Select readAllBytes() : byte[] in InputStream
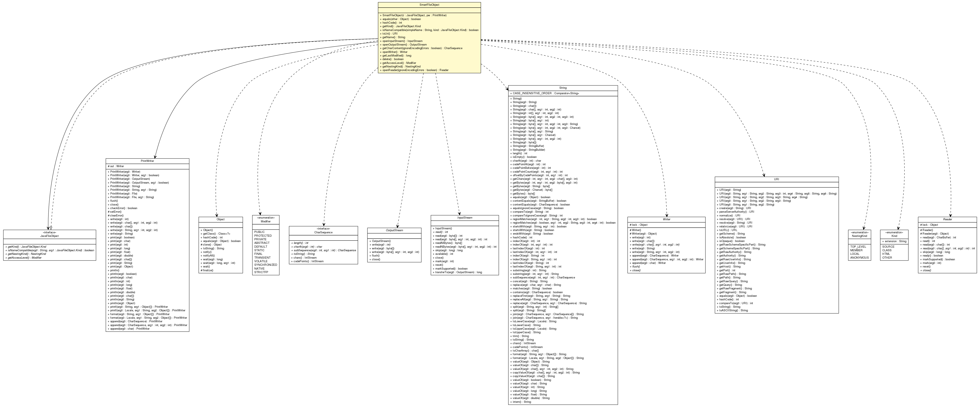The height and width of the screenshot is (407, 980). click(447, 243)
